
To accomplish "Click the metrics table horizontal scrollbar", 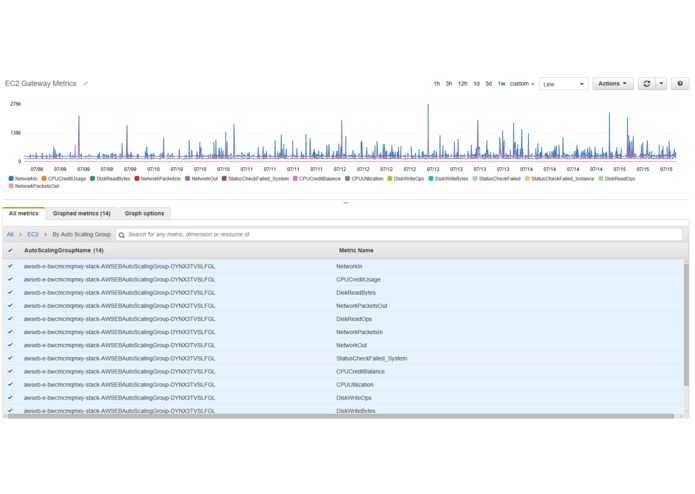I will (340, 416).
